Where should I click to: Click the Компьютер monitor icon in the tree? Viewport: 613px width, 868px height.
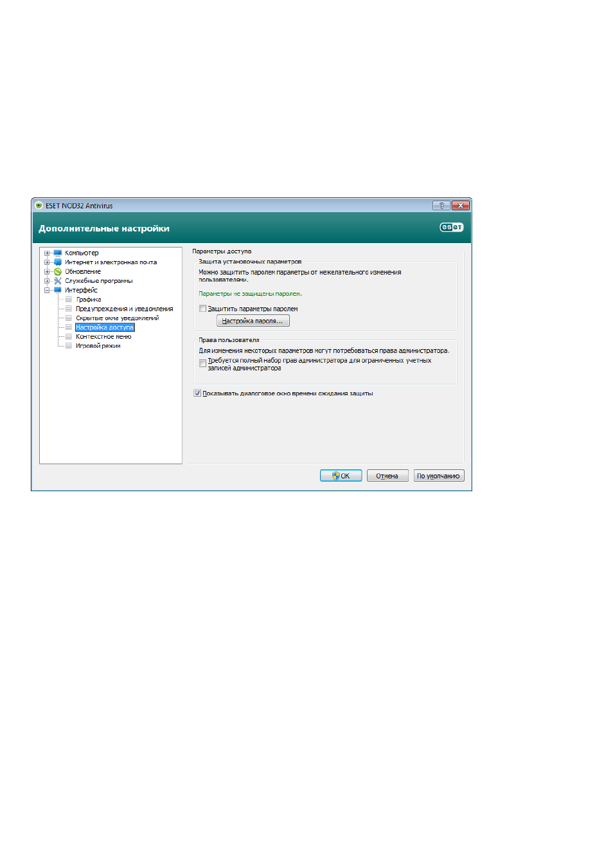click(58, 253)
